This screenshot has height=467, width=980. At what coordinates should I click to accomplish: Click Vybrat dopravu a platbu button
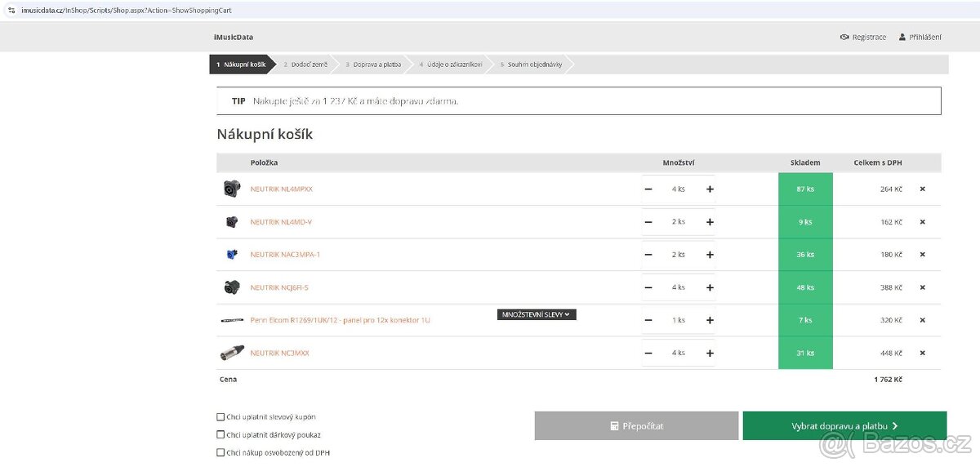pyautogui.click(x=844, y=426)
